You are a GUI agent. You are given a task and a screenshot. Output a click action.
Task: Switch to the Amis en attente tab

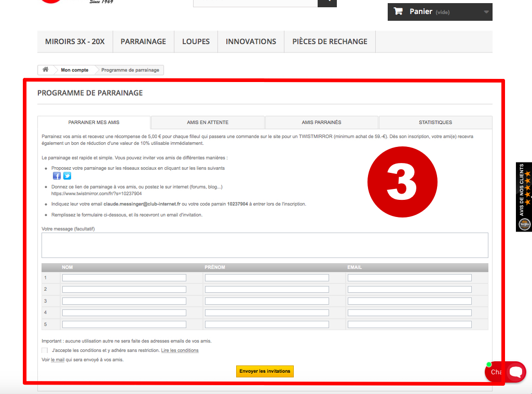coord(208,122)
